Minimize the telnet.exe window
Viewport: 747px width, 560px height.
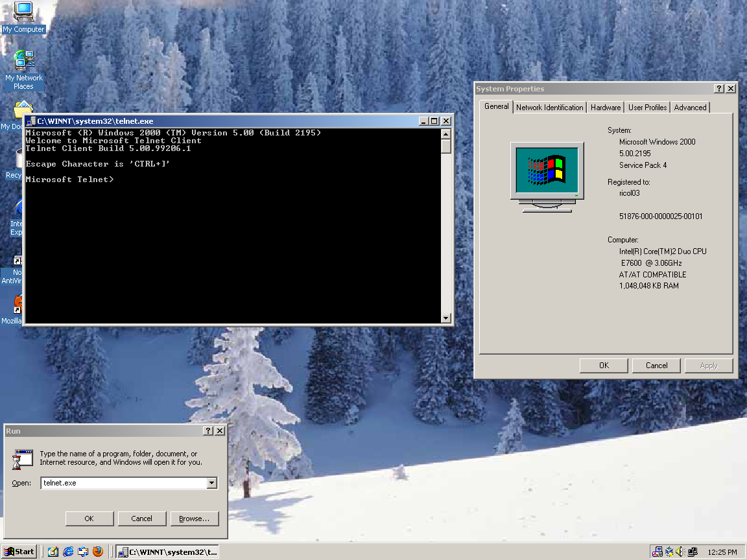pos(423,121)
